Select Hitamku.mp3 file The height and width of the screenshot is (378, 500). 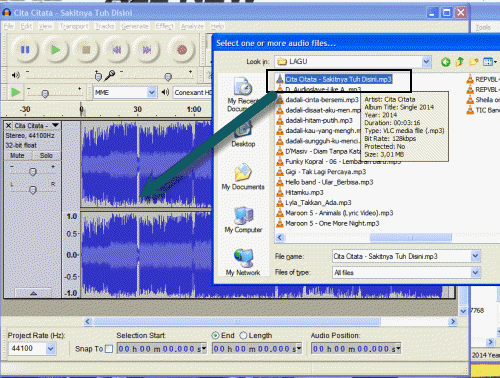point(304,192)
